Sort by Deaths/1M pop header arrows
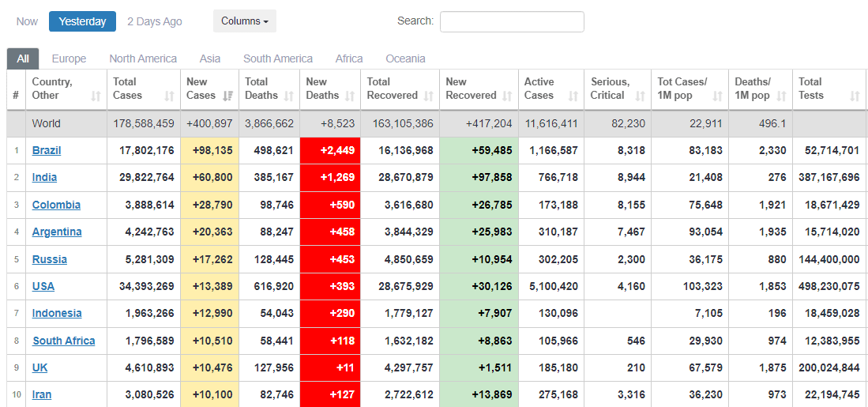This screenshot has height=407, width=868. coord(780,96)
